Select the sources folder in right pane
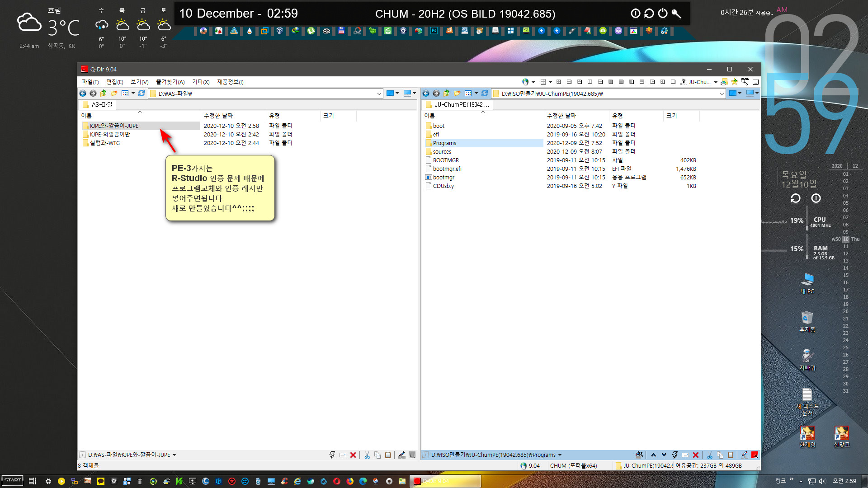This screenshot has height=488, width=868. 442,152
